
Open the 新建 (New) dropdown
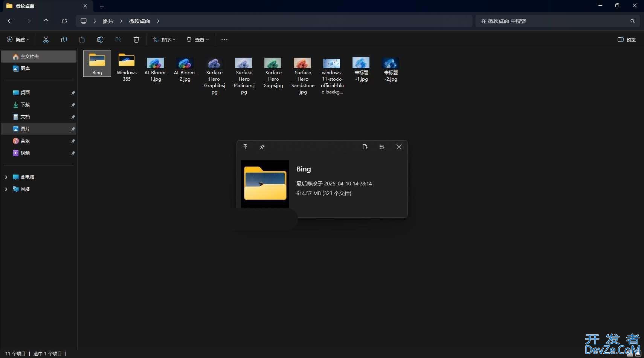[18, 40]
